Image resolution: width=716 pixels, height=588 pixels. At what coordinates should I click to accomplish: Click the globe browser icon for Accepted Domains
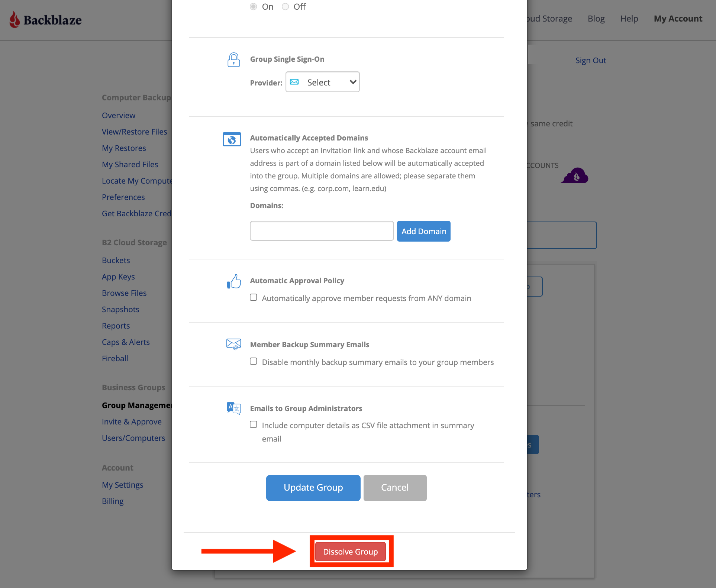(x=232, y=139)
